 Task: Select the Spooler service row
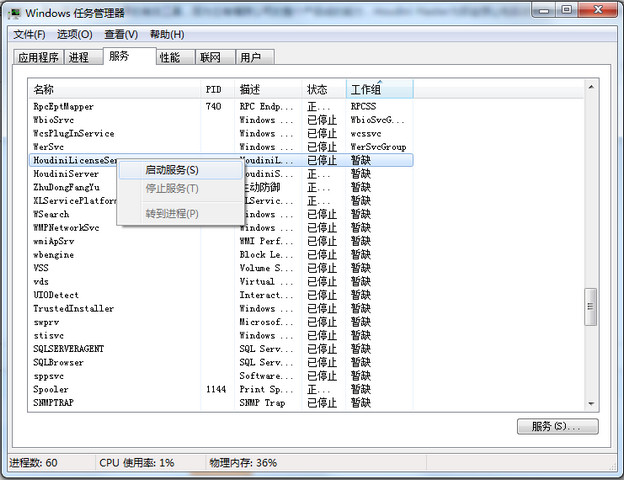point(221,389)
